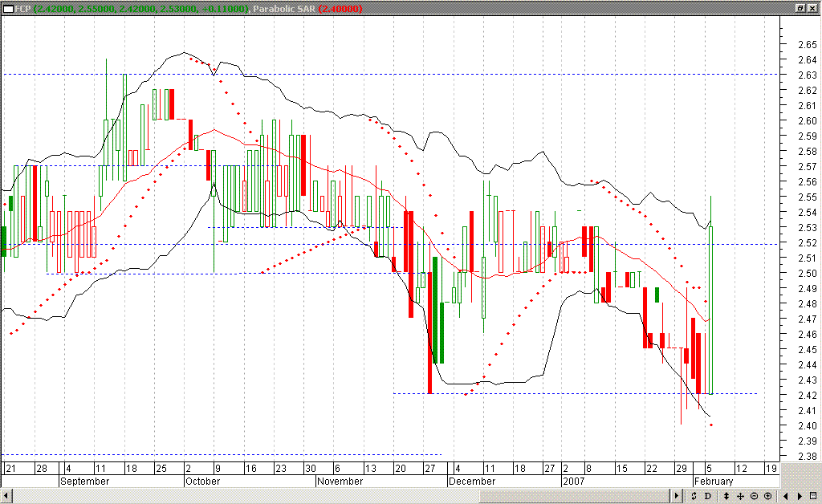
Task: Zoom out with the minus magnifier
Action: 754,496
